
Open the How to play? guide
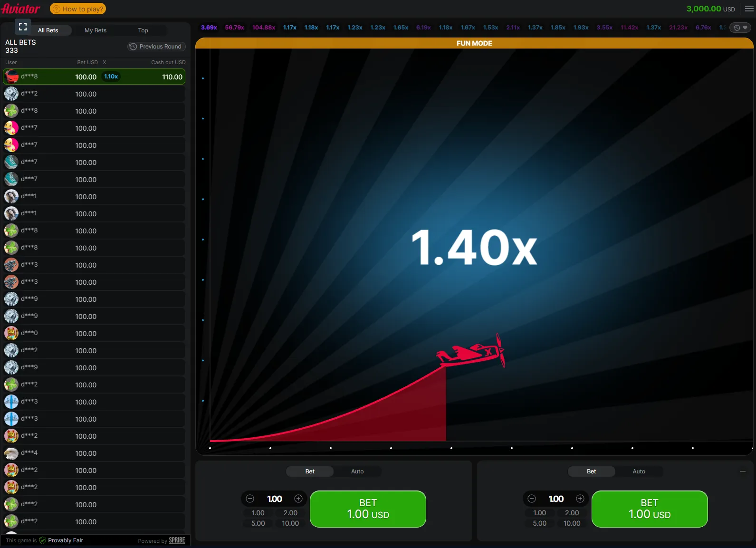[78, 9]
